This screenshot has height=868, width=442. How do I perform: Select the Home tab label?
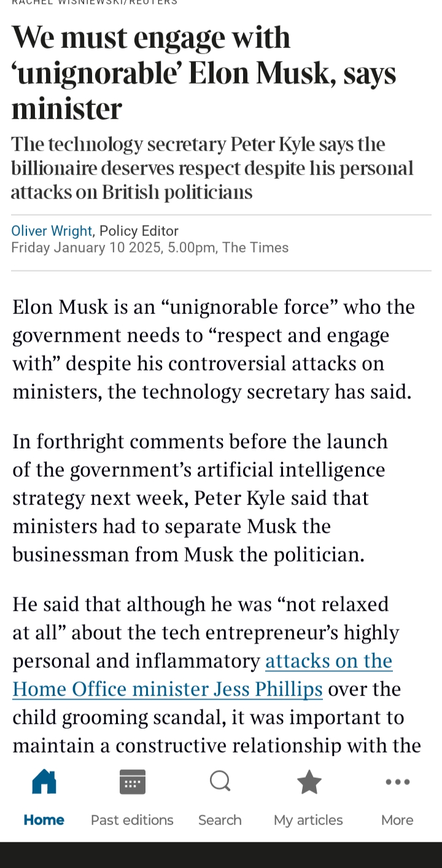click(x=44, y=820)
